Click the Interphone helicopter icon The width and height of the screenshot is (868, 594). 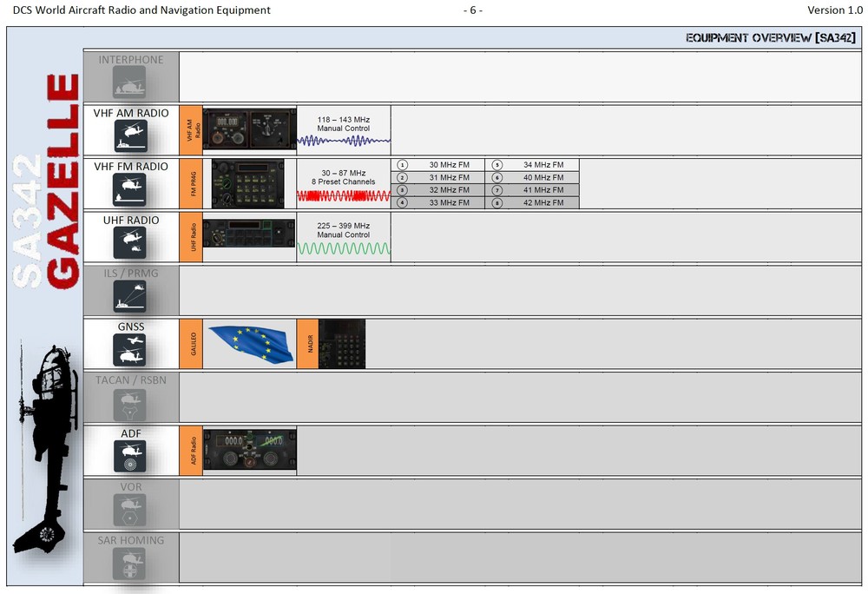[129, 82]
